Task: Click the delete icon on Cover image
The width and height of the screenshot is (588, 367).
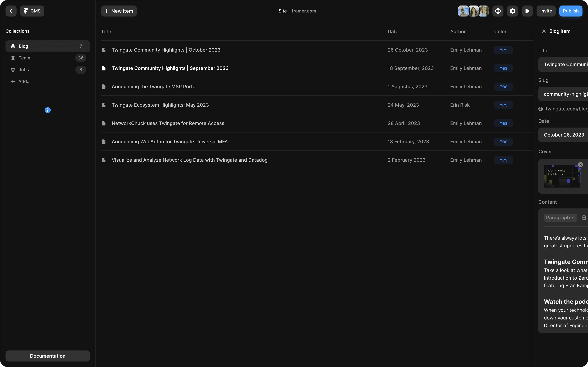Action: [581, 164]
